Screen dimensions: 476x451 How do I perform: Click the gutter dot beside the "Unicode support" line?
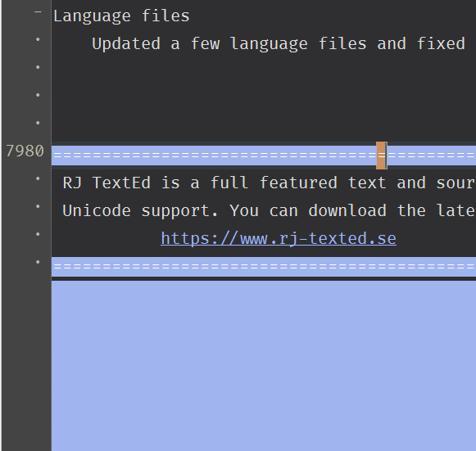[x=38, y=206]
